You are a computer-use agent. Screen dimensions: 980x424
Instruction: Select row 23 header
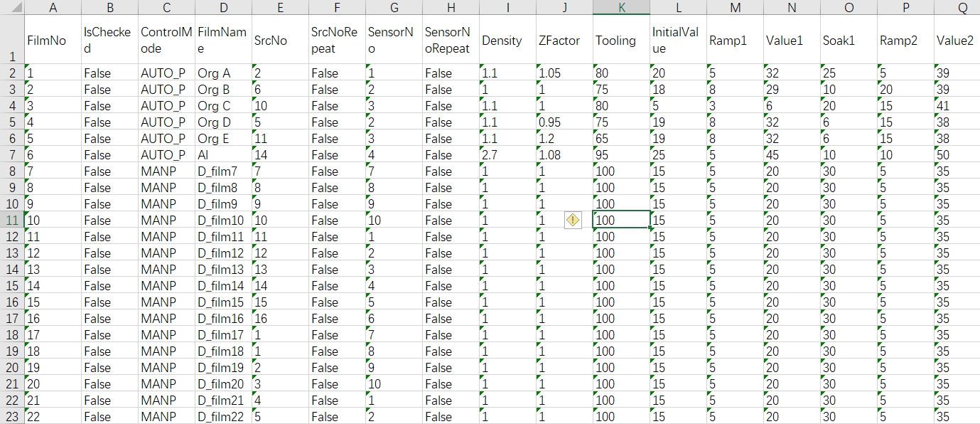(12, 417)
